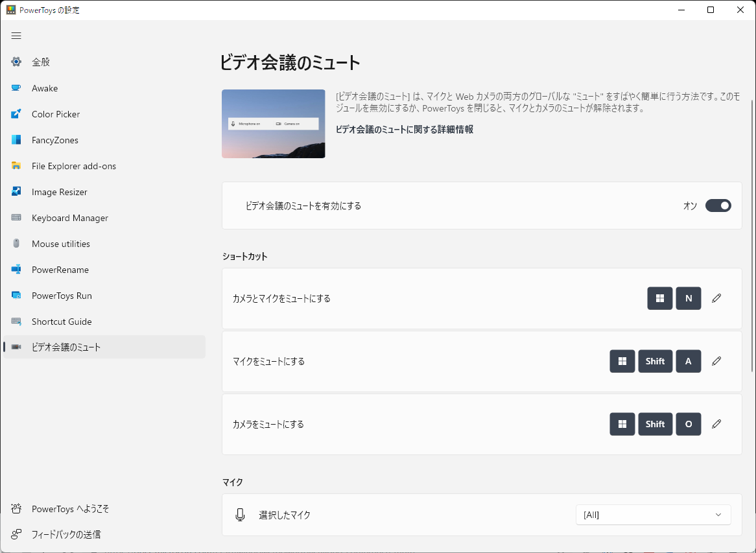The image size is (756, 553).
Task: Click the O key in the カメラをミュートにする shortcut
Action: tap(689, 424)
